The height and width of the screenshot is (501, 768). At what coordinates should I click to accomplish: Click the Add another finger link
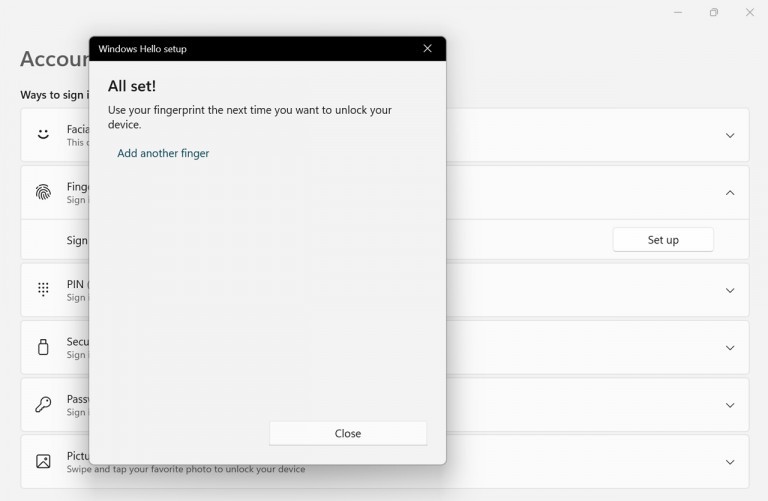pos(163,153)
